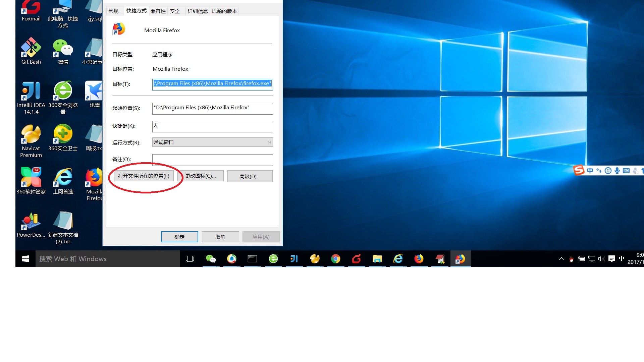Toggle Sogou punctuation mode button
This screenshot has height=362, width=644.
tap(599, 171)
